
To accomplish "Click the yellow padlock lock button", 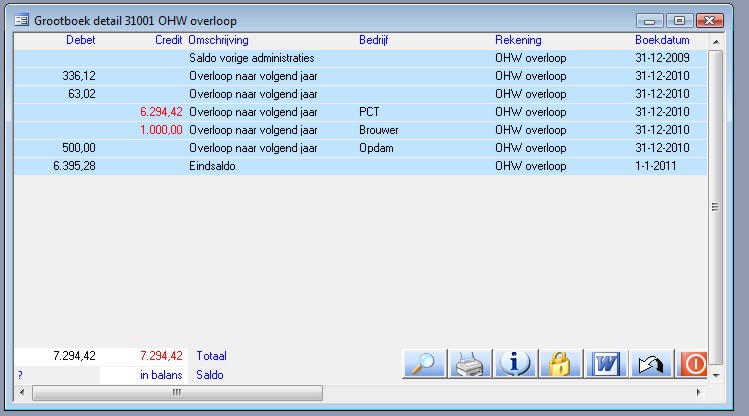I will coord(561,363).
